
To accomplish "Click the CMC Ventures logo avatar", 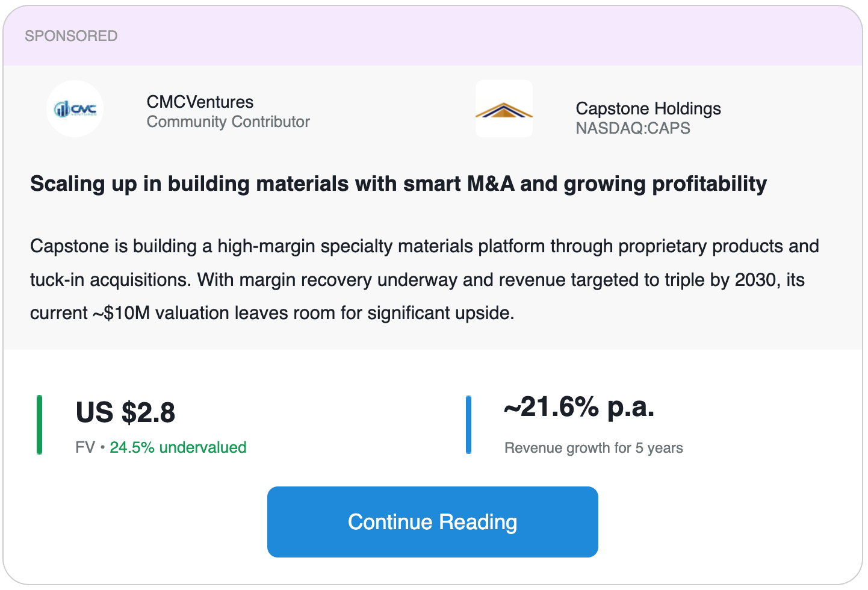I will 75,109.
